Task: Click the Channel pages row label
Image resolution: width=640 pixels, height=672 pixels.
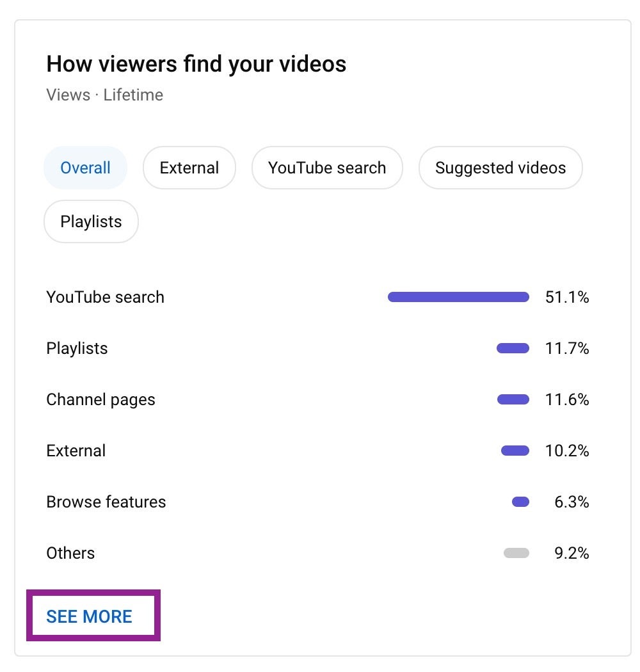Action: 100,399
